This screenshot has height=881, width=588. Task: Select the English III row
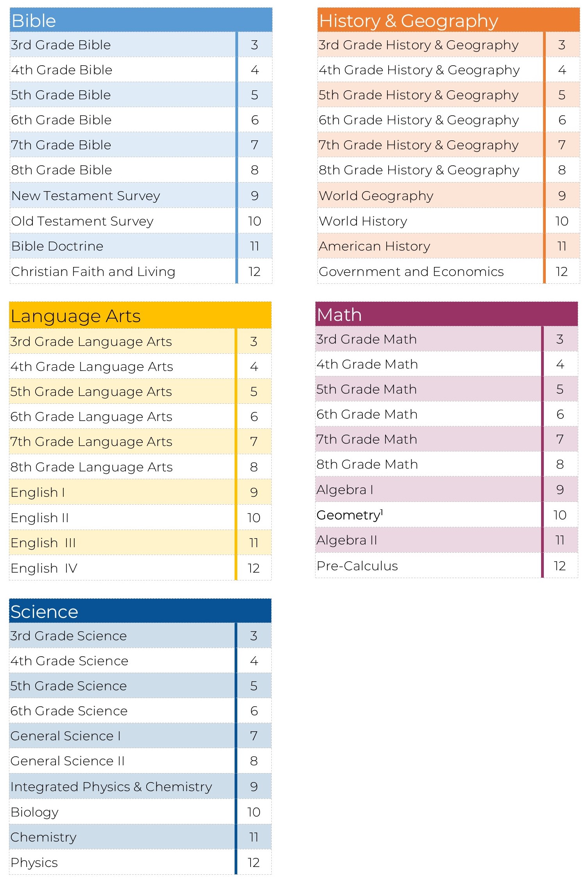pyautogui.click(x=43, y=543)
